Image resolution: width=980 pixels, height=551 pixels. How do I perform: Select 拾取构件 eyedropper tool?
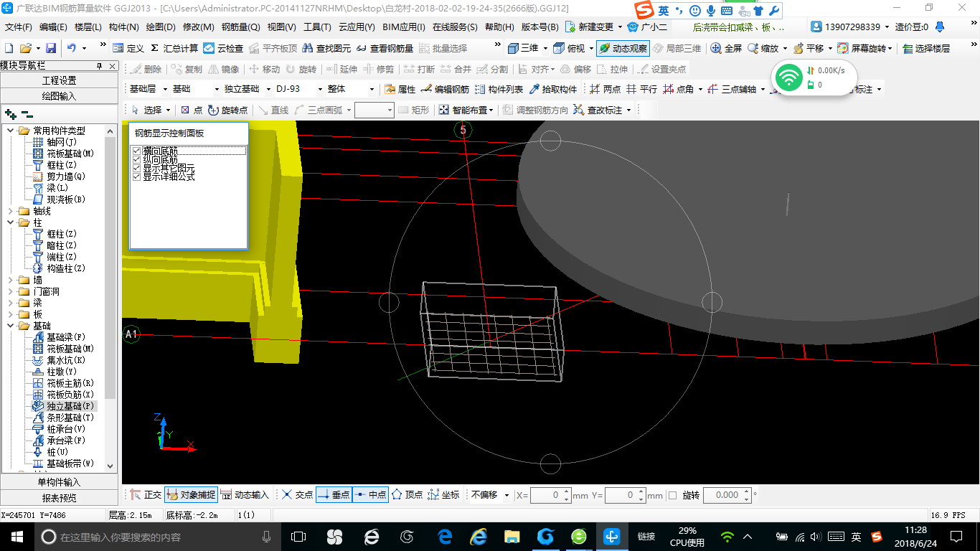coord(534,90)
